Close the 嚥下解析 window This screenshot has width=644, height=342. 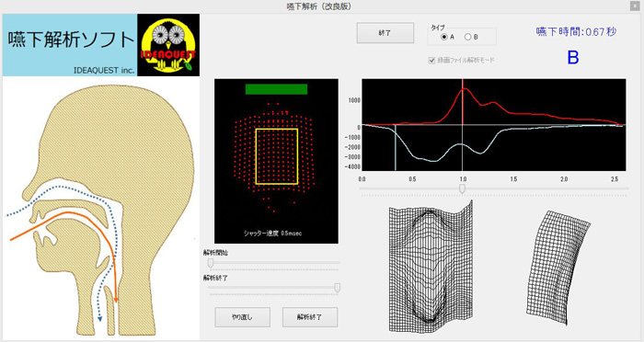(x=634, y=6)
